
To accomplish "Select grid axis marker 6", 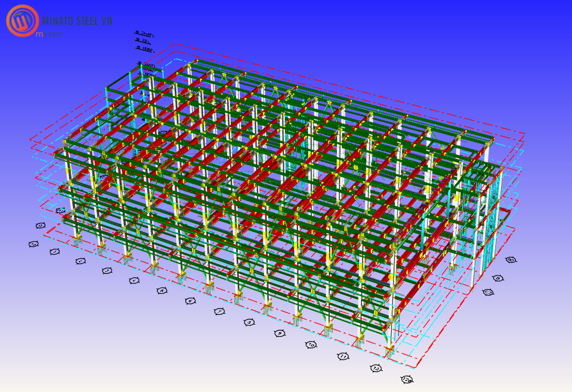I will pos(190,301).
